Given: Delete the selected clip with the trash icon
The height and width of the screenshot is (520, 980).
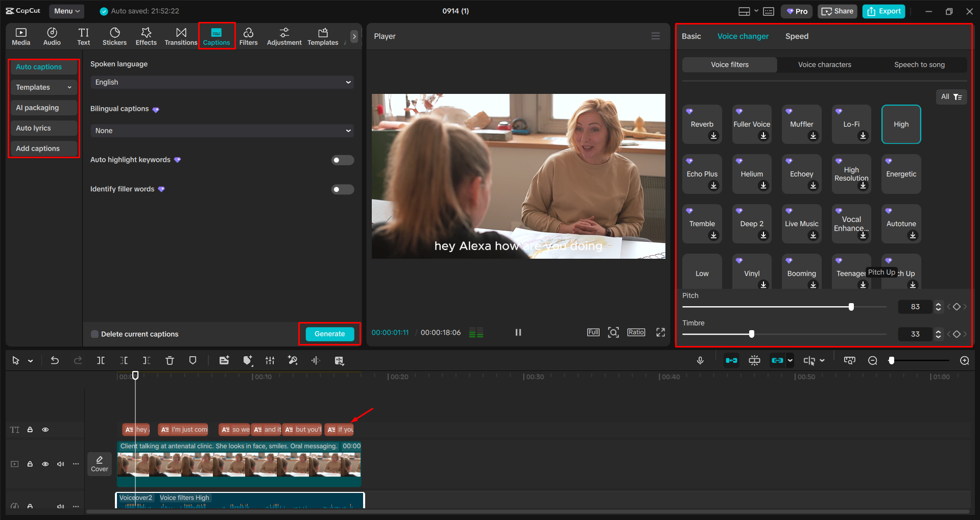Looking at the screenshot, I should (170, 360).
